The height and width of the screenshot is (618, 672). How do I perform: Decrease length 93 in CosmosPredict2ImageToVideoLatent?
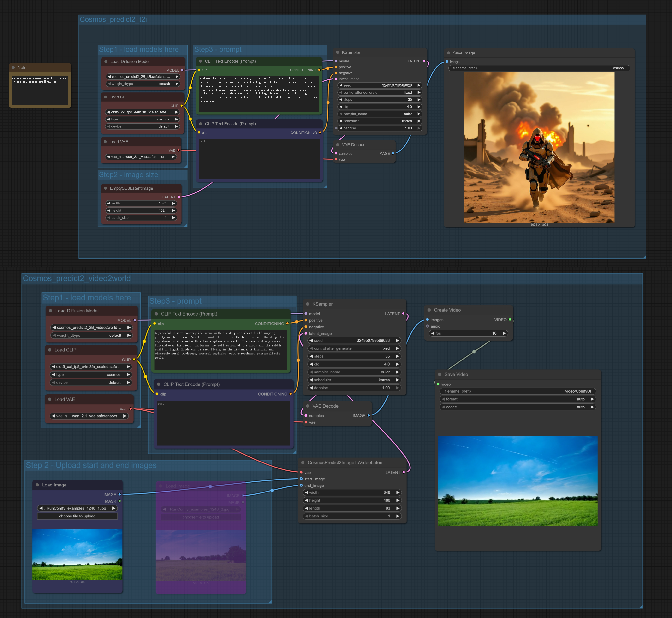point(306,508)
